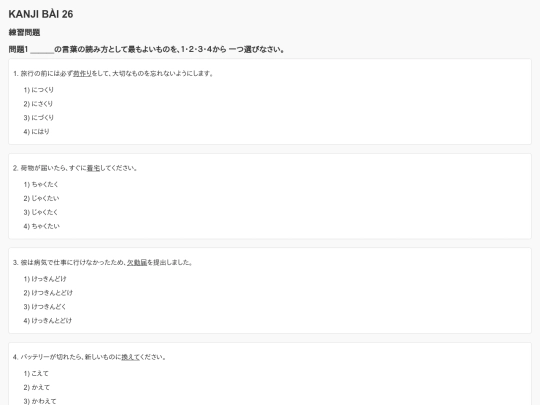Image resolution: width=540 pixels, height=405 pixels.
Task: Select answer 2) にさくり
Action: 38,104
